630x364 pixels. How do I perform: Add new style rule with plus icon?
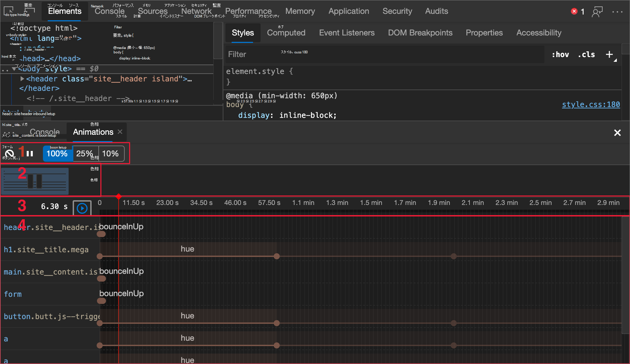609,54
